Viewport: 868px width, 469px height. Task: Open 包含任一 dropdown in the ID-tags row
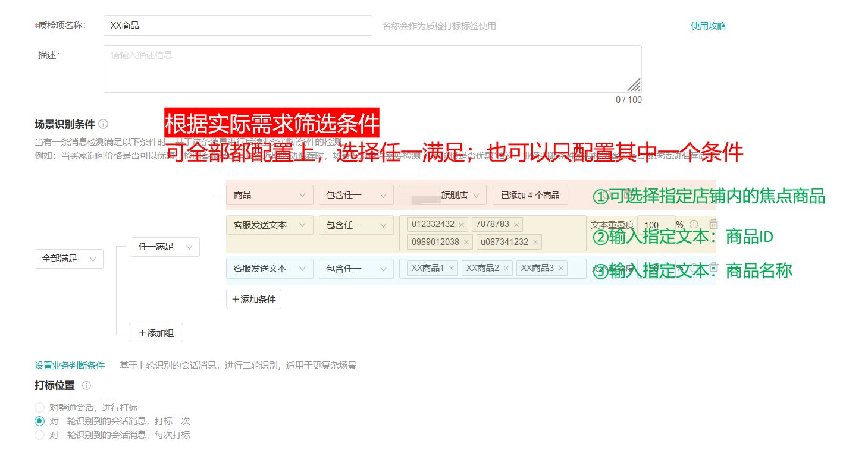356,225
